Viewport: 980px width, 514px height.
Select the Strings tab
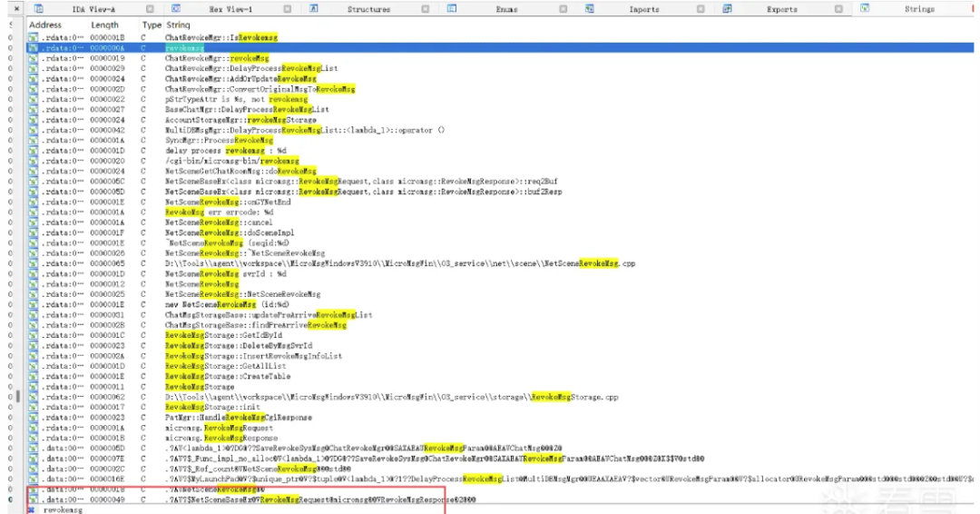coord(919,9)
